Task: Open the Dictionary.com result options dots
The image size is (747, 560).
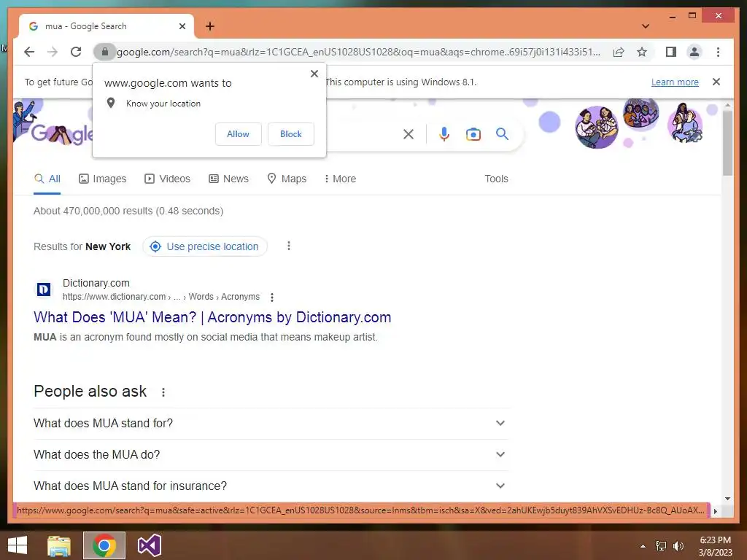Action: pyautogui.click(x=272, y=297)
